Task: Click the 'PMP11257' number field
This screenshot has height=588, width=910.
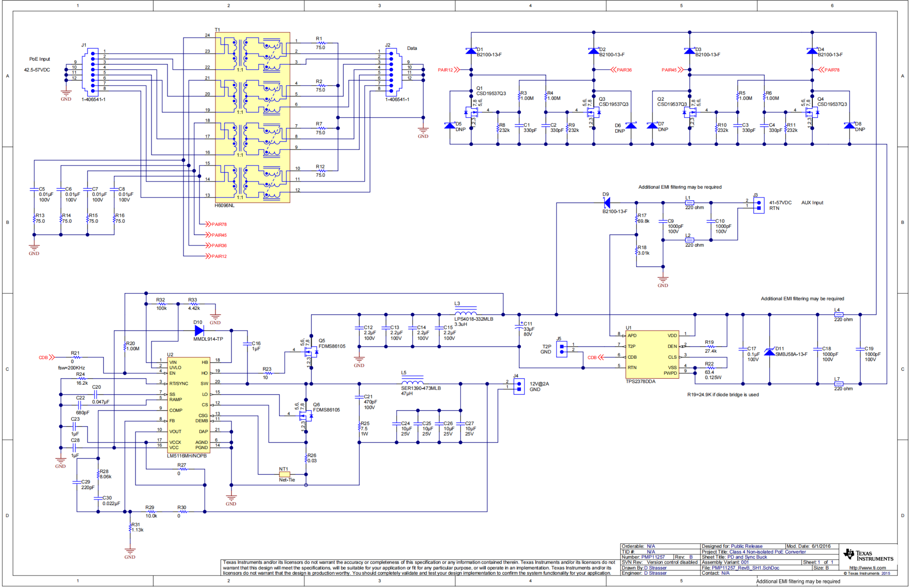Action: click(x=653, y=557)
